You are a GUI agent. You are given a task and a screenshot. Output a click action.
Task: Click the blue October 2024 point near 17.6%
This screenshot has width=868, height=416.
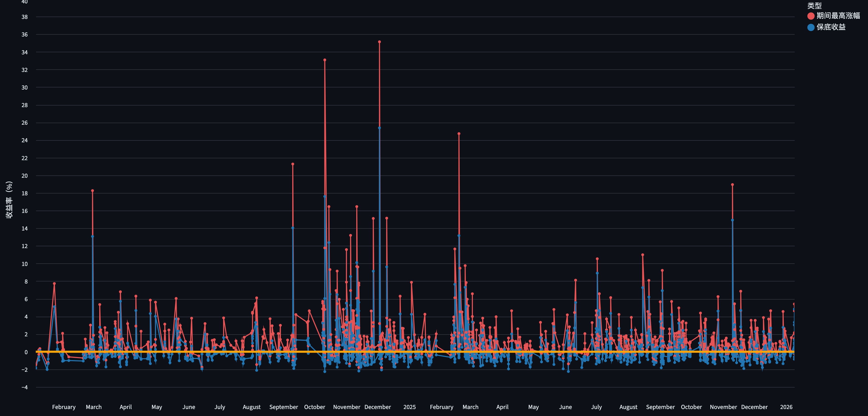(x=324, y=197)
